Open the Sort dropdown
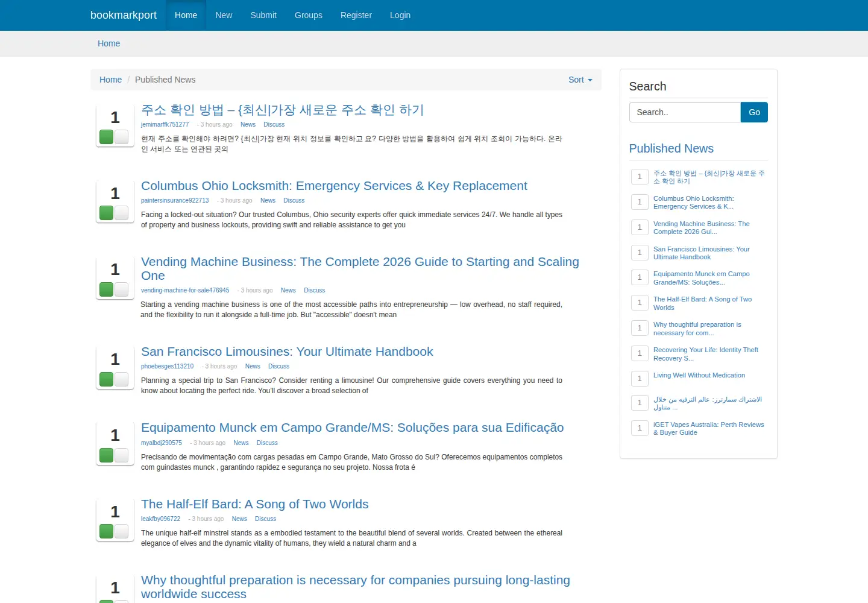This screenshot has height=603, width=868. pos(580,80)
